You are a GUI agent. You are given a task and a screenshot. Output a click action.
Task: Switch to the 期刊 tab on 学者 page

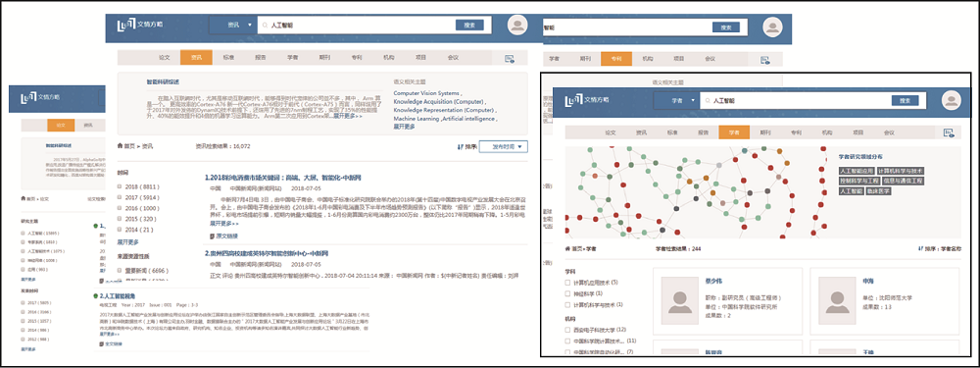click(x=765, y=132)
